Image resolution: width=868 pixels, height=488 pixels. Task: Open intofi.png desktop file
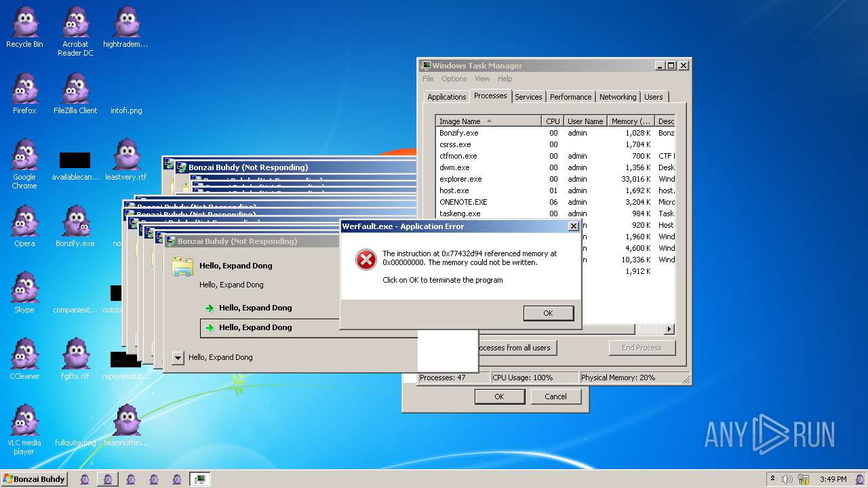(x=126, y=110)
